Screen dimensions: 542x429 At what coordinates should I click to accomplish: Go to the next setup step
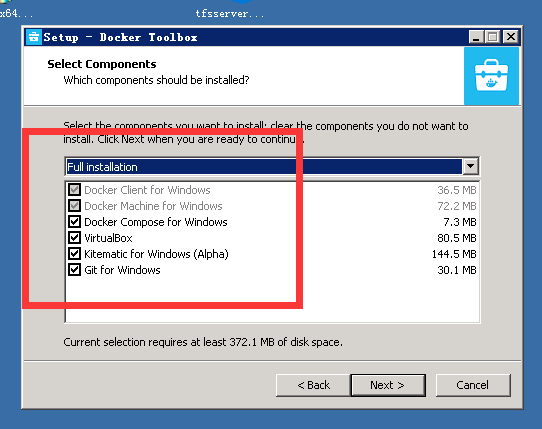[388, 385]
